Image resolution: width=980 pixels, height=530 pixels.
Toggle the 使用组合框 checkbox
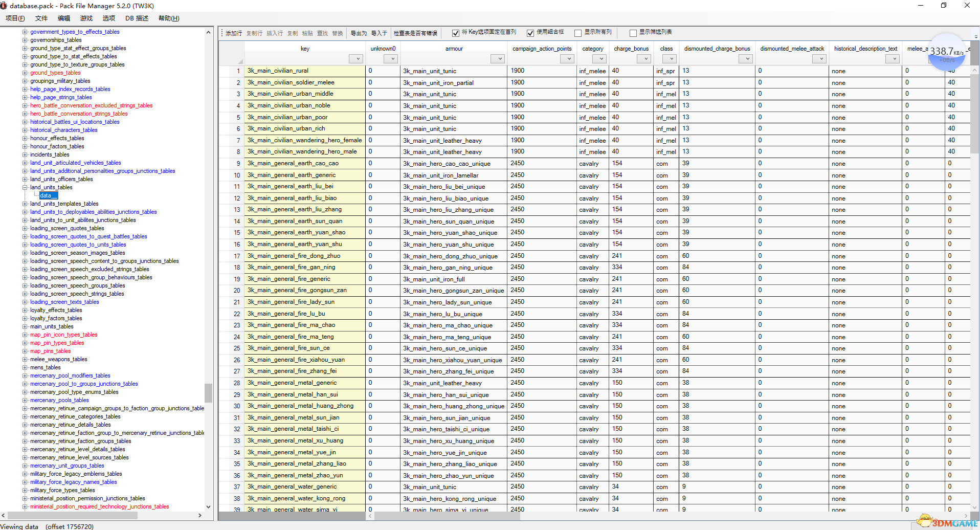tap(530, 33)
